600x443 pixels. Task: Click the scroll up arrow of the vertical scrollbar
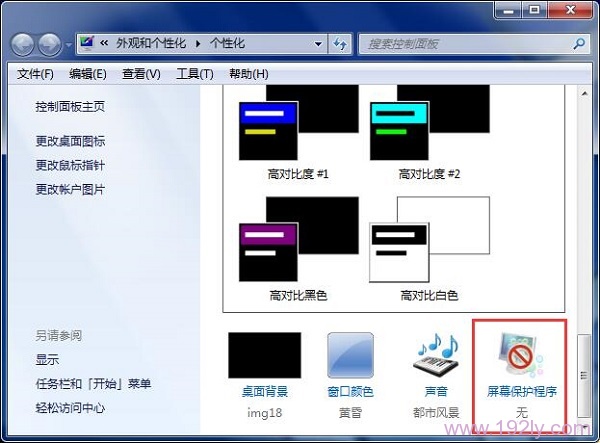(584, 93)
